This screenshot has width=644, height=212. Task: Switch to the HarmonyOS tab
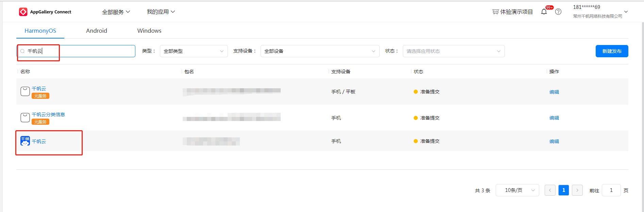click(40, 31)
